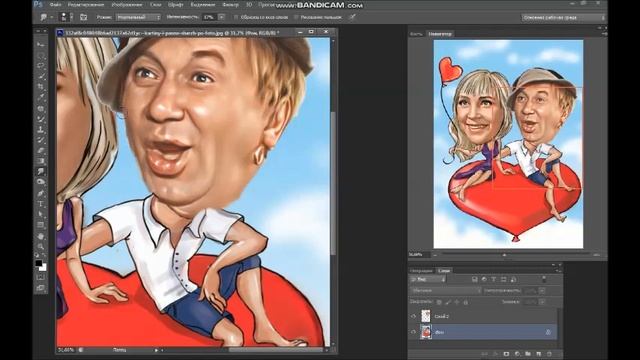This screenshot has height=360, width=640.
Task: Hide the Слой 2 layer
Action: [413, 316]
